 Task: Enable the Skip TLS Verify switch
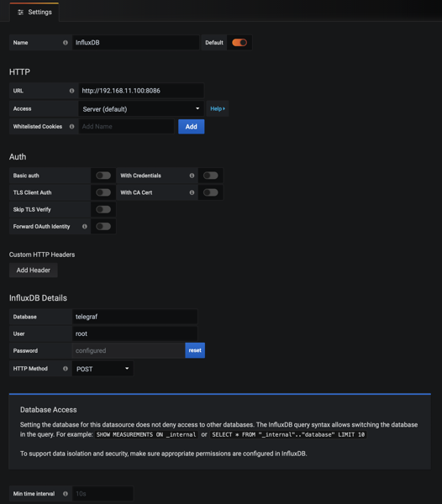pyautogui.click(x=103, y=209)
